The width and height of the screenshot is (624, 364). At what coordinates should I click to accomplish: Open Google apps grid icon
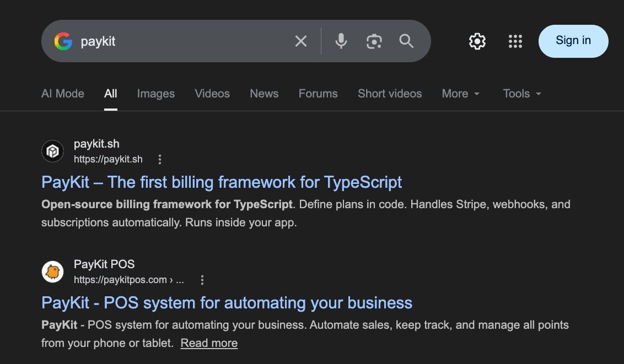515,41
